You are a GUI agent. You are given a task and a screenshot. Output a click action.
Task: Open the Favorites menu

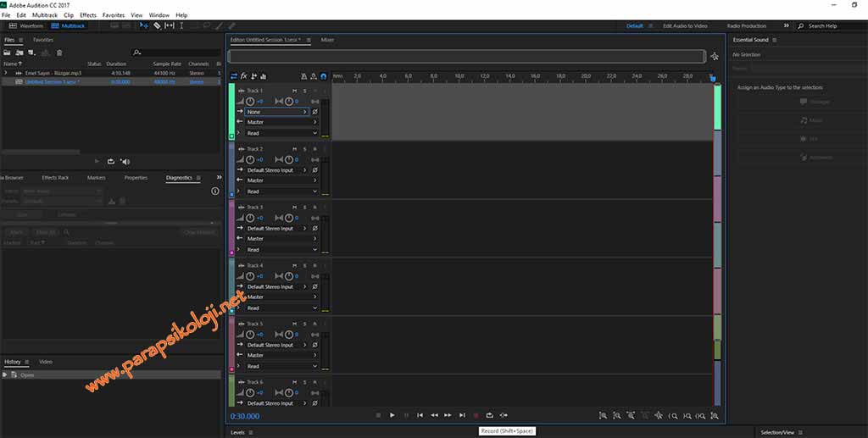tap(114, 15)
